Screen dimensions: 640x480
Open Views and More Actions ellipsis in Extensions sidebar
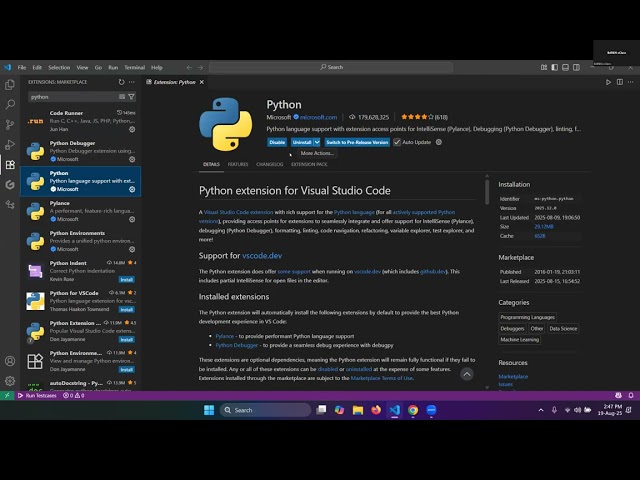(x=131, y=82)
